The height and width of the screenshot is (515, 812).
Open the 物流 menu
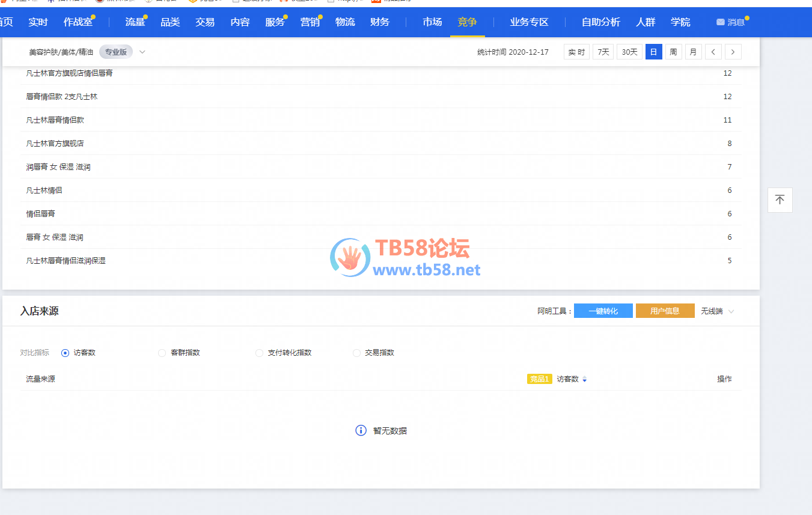pyautogui.click(x=345, y=22)
